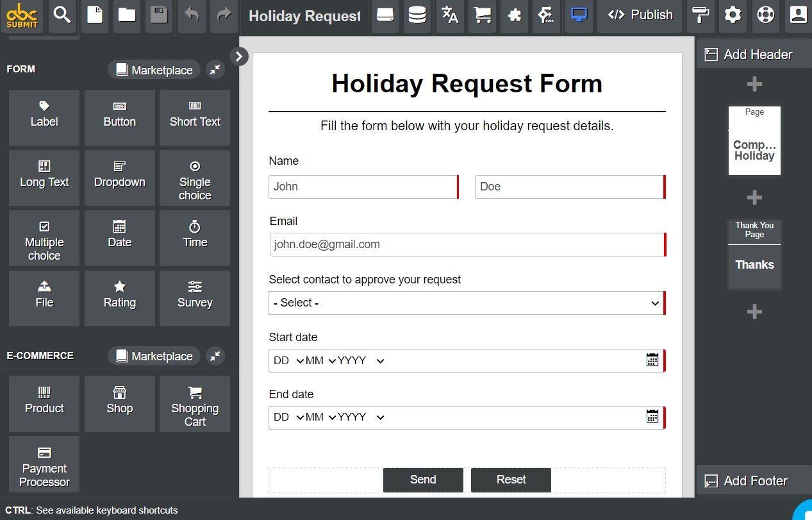Add a Rating element
The image size is (812, 520).
[x=120, y=298]
